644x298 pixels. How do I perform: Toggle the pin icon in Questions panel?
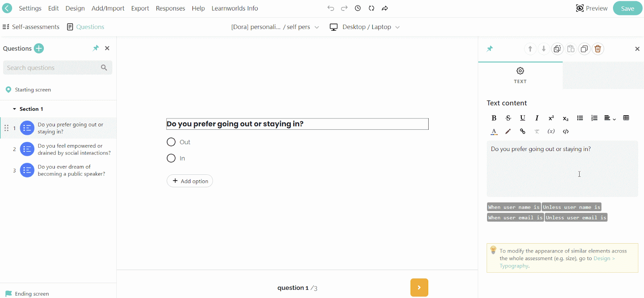click(x=96, y=48)
